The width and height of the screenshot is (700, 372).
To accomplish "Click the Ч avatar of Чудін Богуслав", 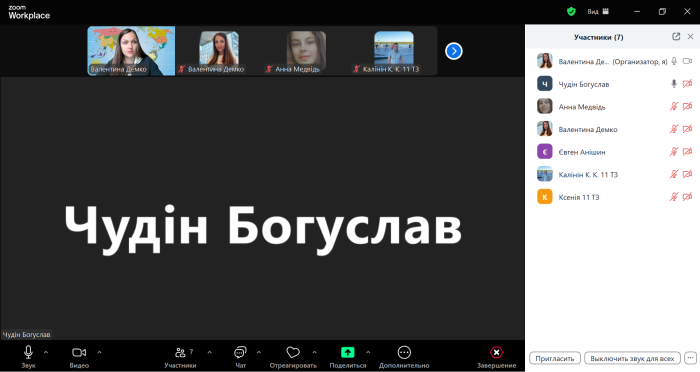I will pyautogui.click(x=545, y=84).
